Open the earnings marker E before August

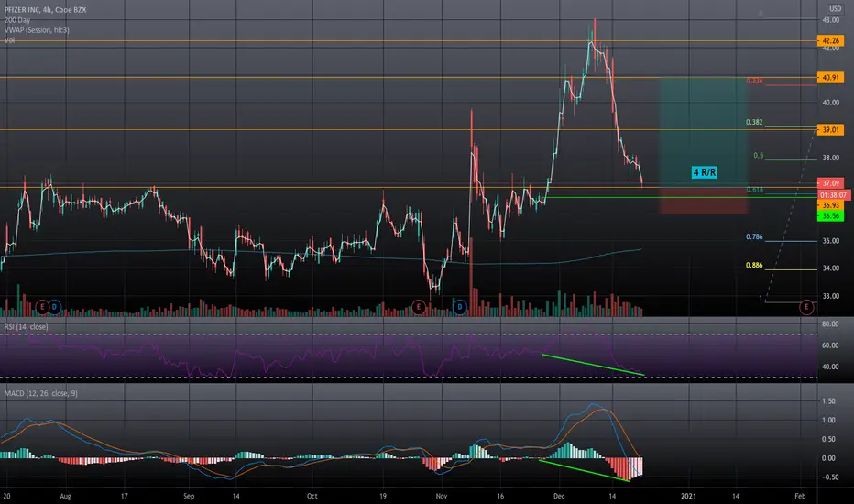pos(42,307)
